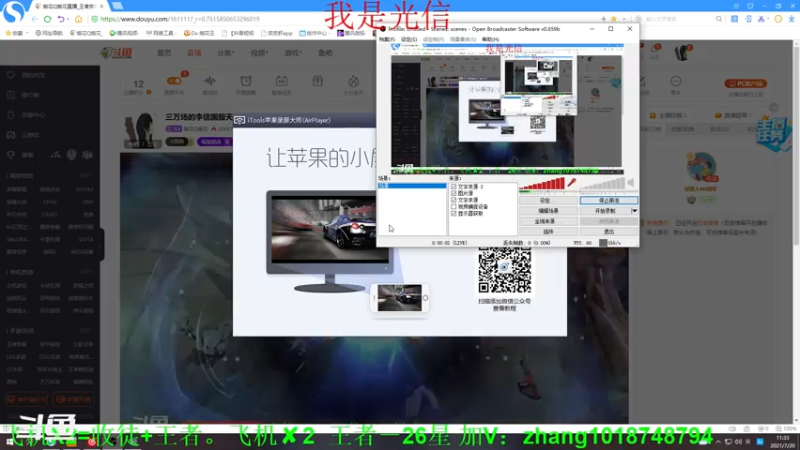Image resolution: width=800 pixels, height=450 pixels.
Task: Open 鱼吧 in Douyu navigation
Action: (325, 53)
